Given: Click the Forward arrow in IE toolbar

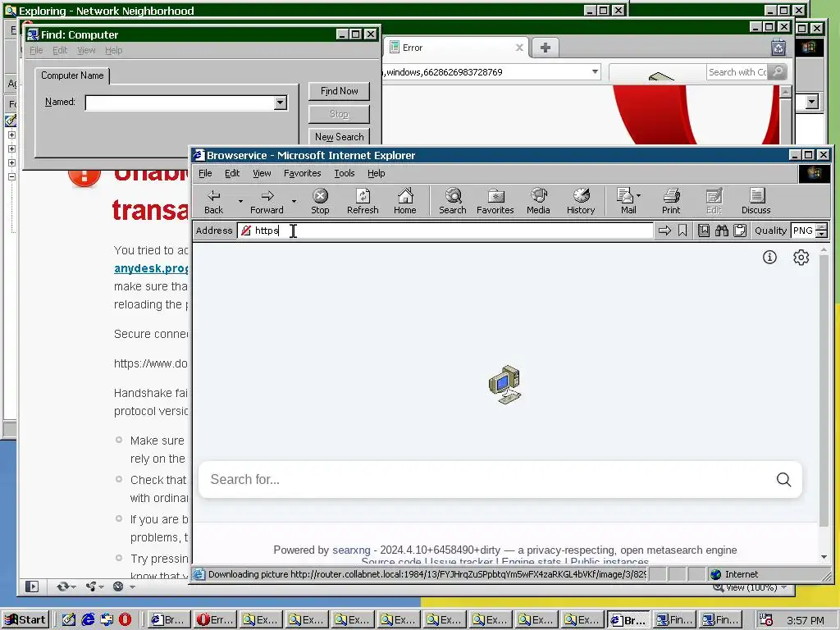Looking at the screenshot, I should point(267,201).
